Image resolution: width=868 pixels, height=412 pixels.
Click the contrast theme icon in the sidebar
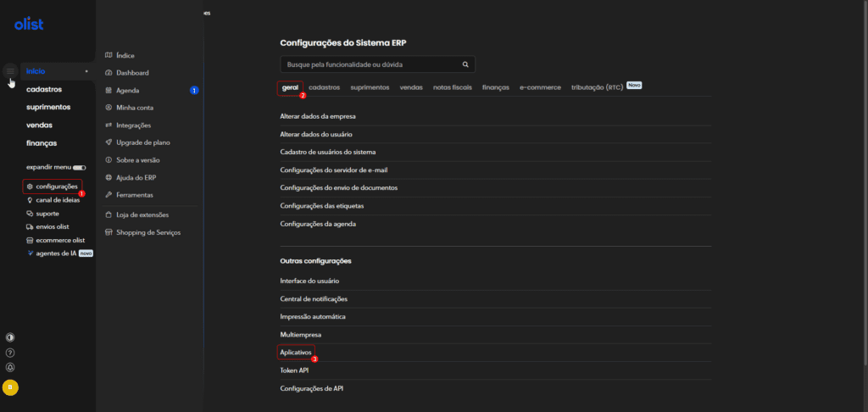tap(10, 337)
